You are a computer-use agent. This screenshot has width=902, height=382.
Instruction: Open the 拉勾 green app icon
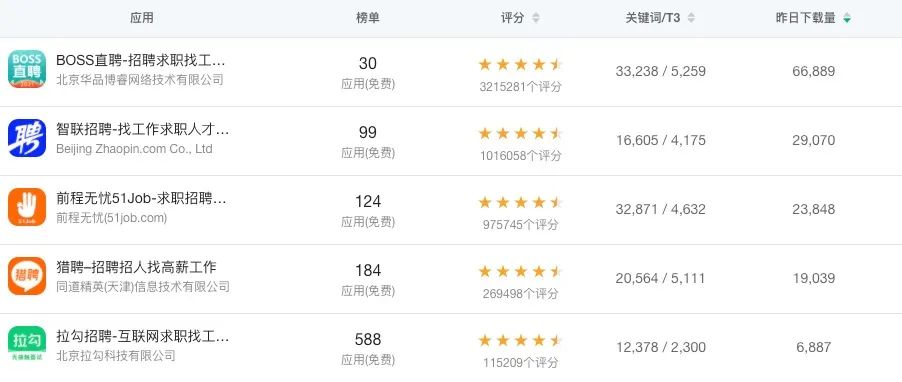[27, 344]
